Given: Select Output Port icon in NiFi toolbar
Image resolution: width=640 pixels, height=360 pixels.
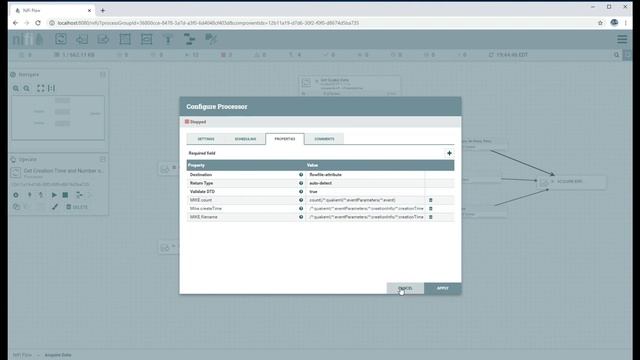Looking at the screenshot, I should coord(103,39).
